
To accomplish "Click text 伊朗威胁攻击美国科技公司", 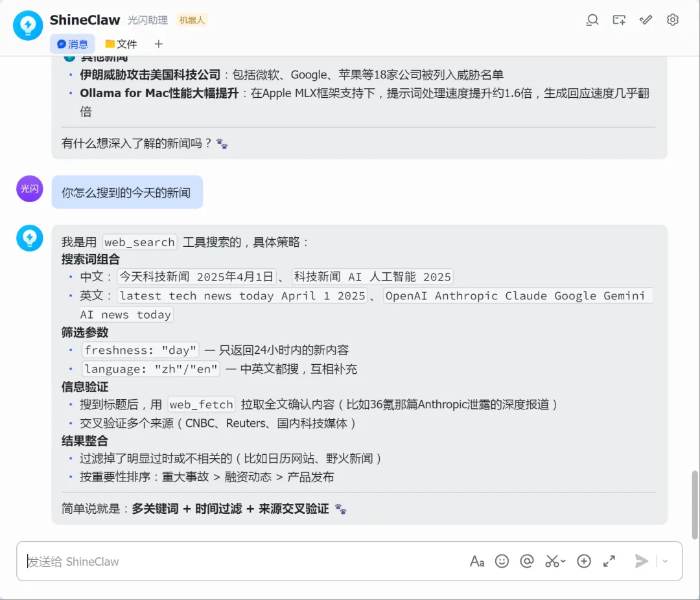I will [x=150, y=75].
